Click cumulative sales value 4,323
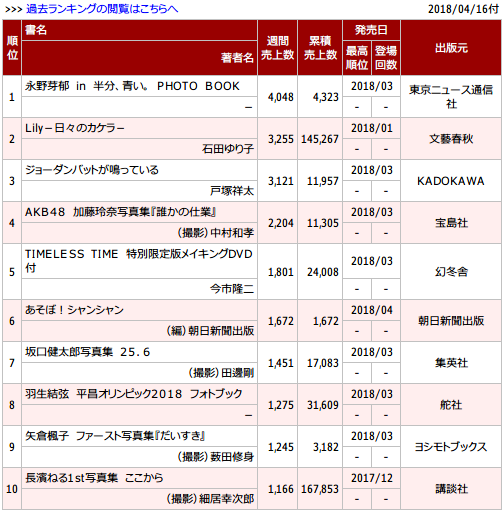This screenshot has width=504, height=515. [325, 97]
